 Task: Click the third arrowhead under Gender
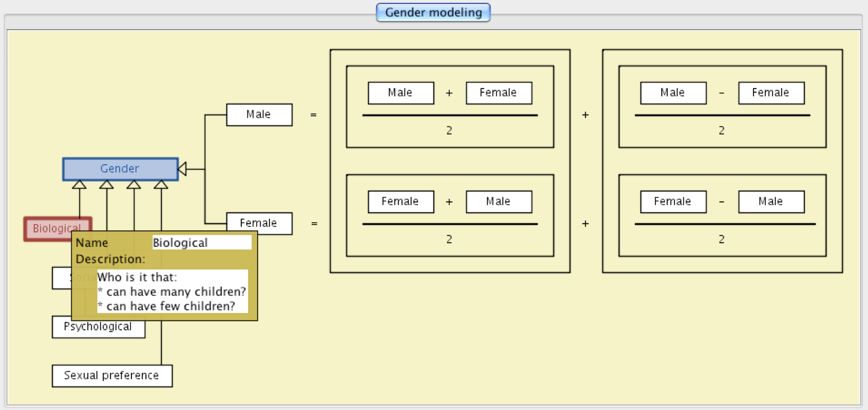click(134, 185)
